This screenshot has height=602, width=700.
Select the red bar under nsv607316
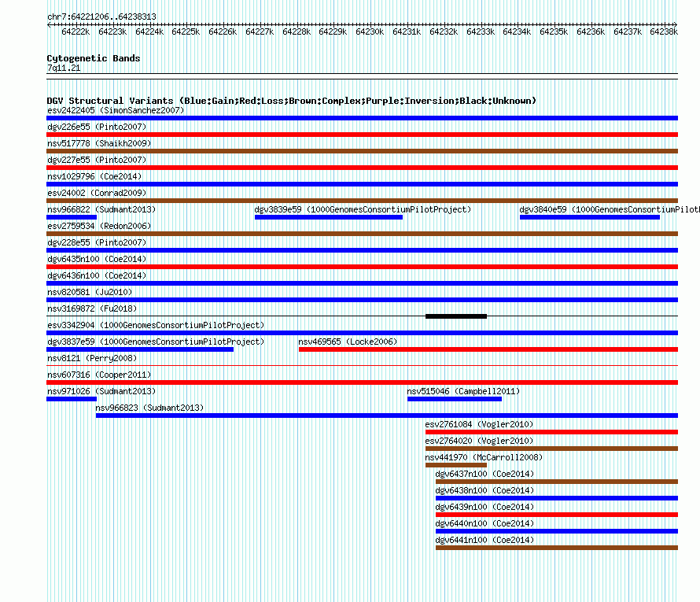point(362,382)
